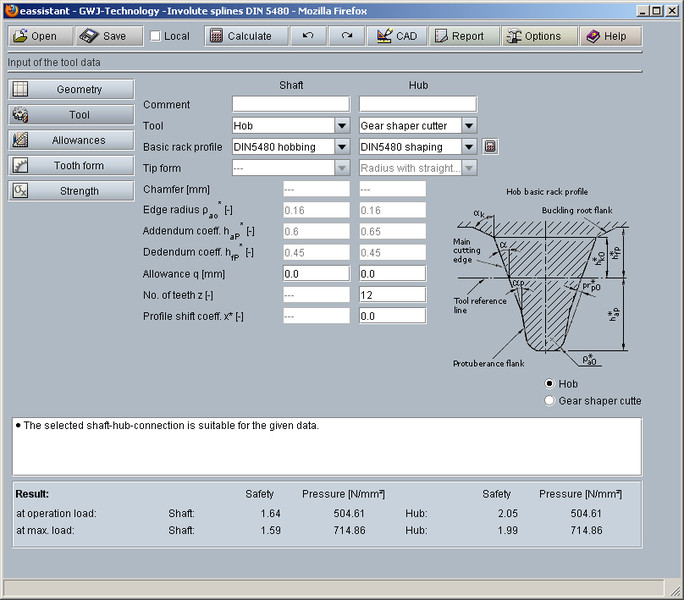
Task: Select the Gear shaper cutter radio option
Action: [x=549, y=401]
